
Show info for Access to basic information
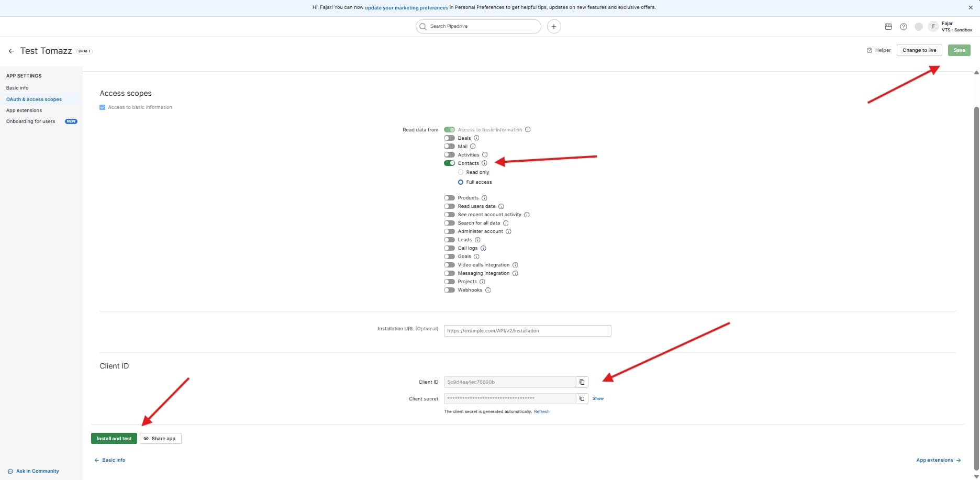pyautogui.click(x=528, y=130)
